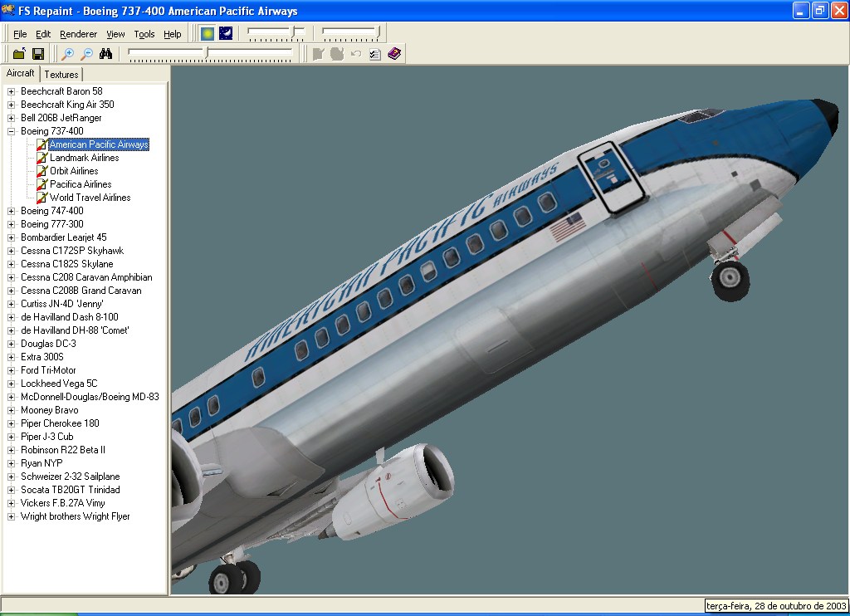Select Wright brothers Wright Flyer
Viewport: 850px width, 616px height.
[x=76, y=516]
